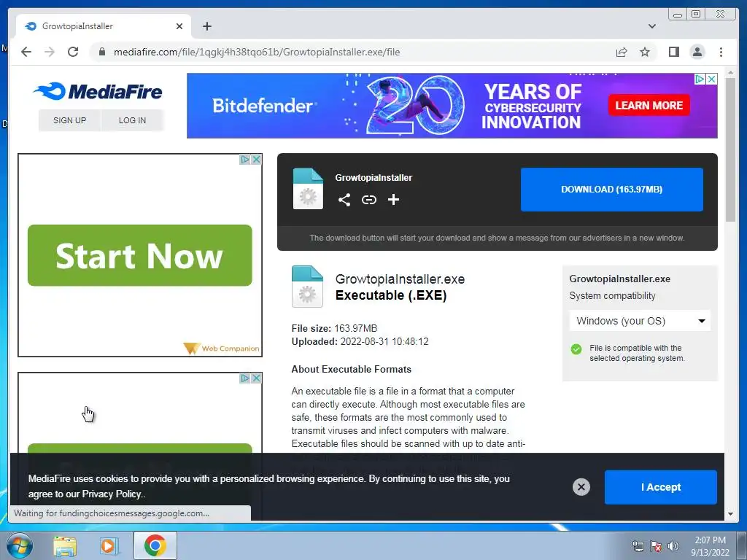Close the lower left advertisement
This screenshot has height=560, width=747.
click(256, 378)
